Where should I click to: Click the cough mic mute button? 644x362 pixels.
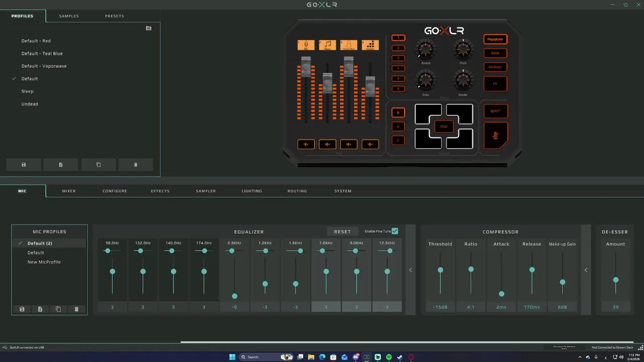click(496, 136)
